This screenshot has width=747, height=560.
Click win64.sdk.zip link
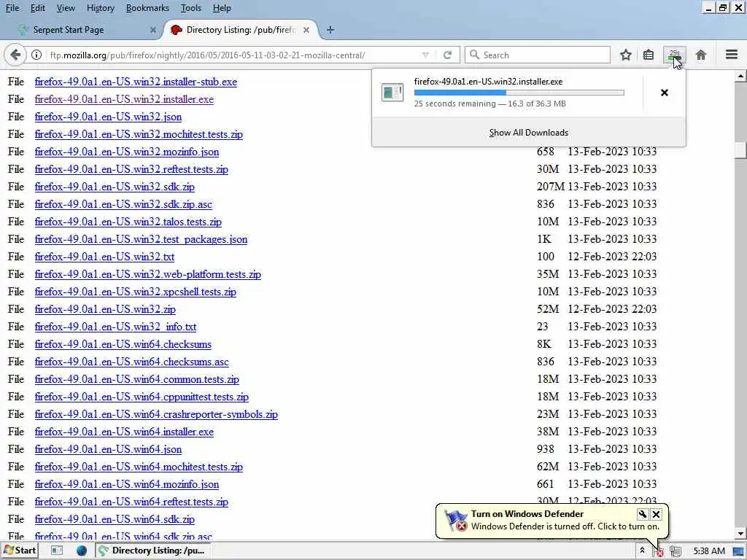point(115,519)
